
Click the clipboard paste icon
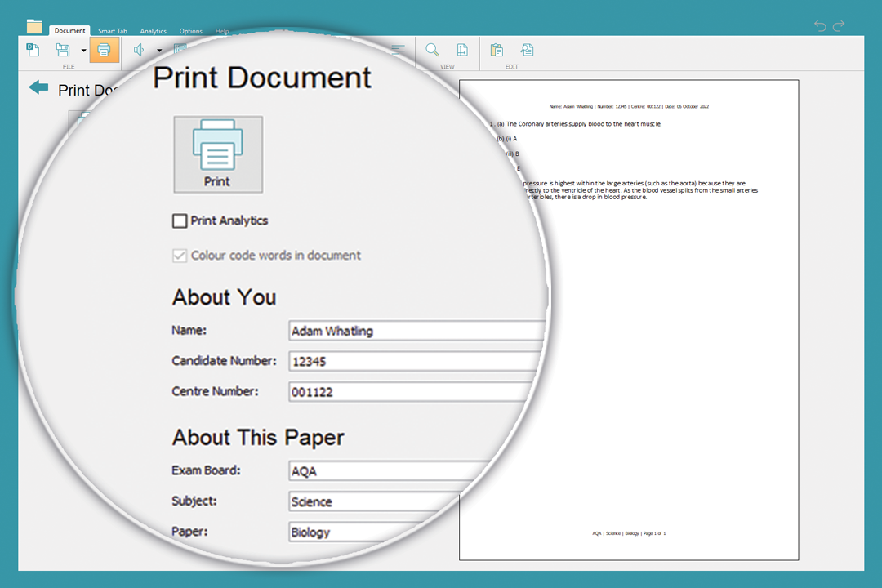(497, 51)
